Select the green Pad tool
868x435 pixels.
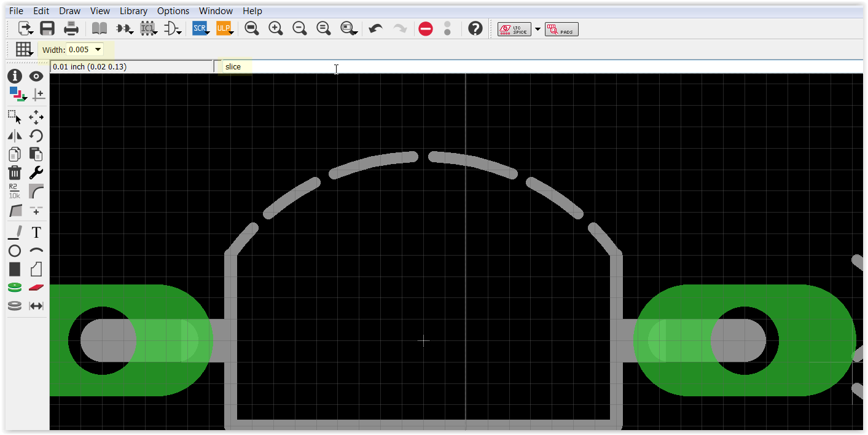coord(14,287)
